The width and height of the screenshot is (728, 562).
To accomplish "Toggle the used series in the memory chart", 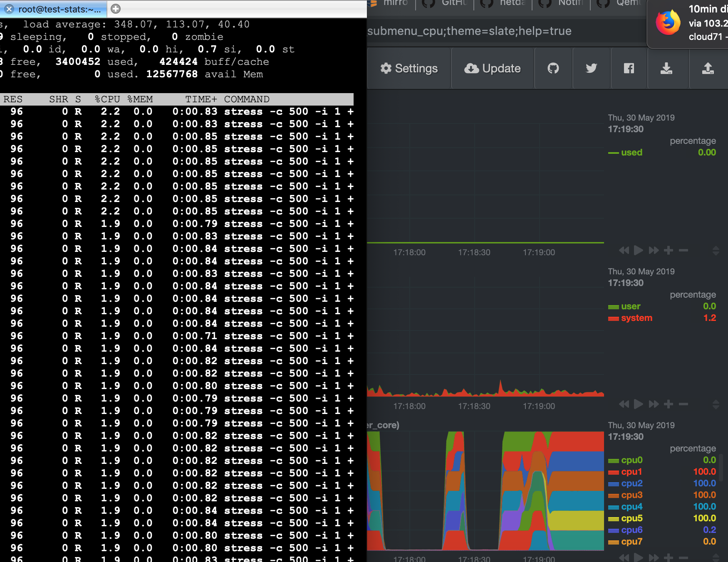I will click(x=631, y=152).
